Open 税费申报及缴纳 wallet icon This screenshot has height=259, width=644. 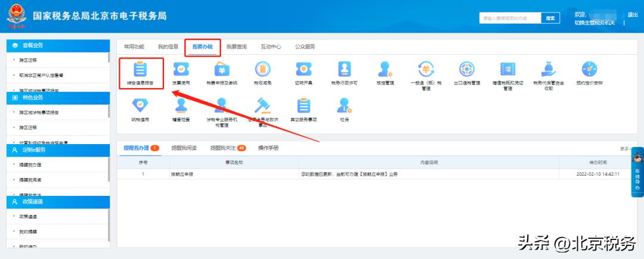click(222, 69)
